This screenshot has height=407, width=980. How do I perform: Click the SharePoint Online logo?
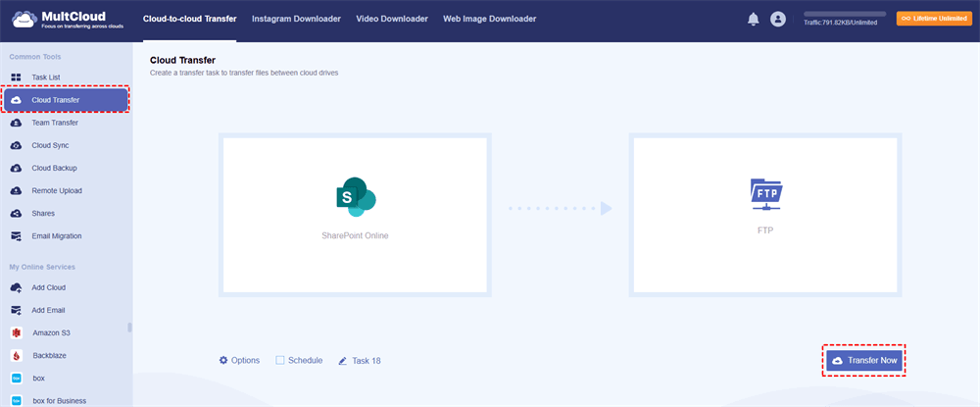[355, 197]
